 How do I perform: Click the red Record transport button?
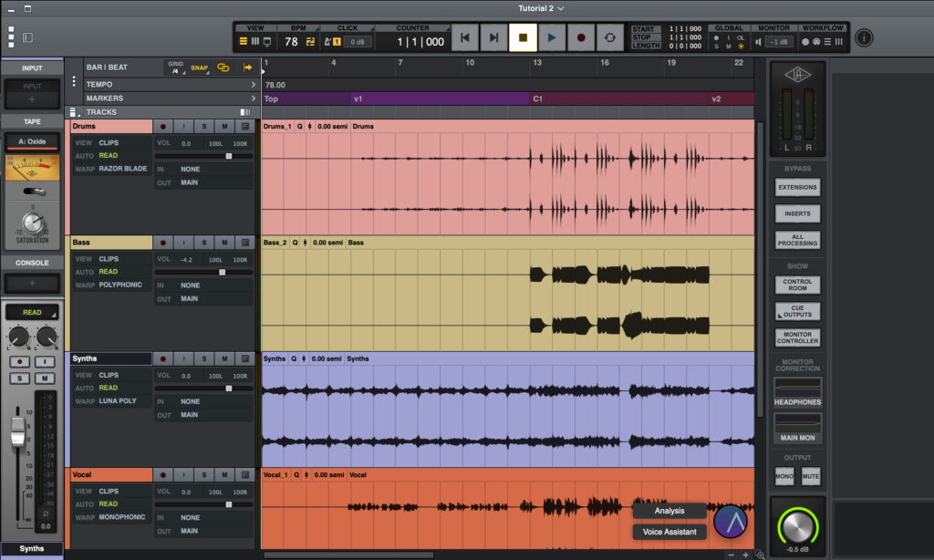[581, 38]
